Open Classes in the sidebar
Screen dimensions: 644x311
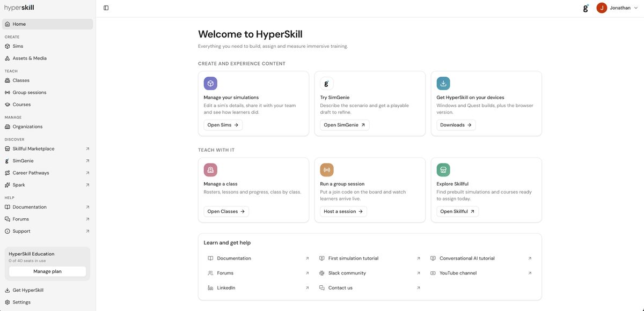(48, 80)
